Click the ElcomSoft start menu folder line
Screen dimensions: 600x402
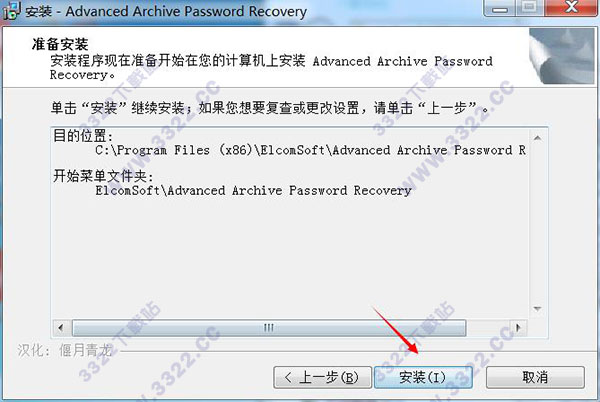(253, 190)
